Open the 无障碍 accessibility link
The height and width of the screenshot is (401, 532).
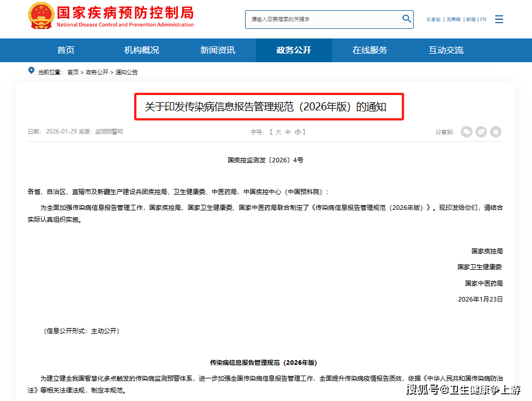(x=453, y=19)
